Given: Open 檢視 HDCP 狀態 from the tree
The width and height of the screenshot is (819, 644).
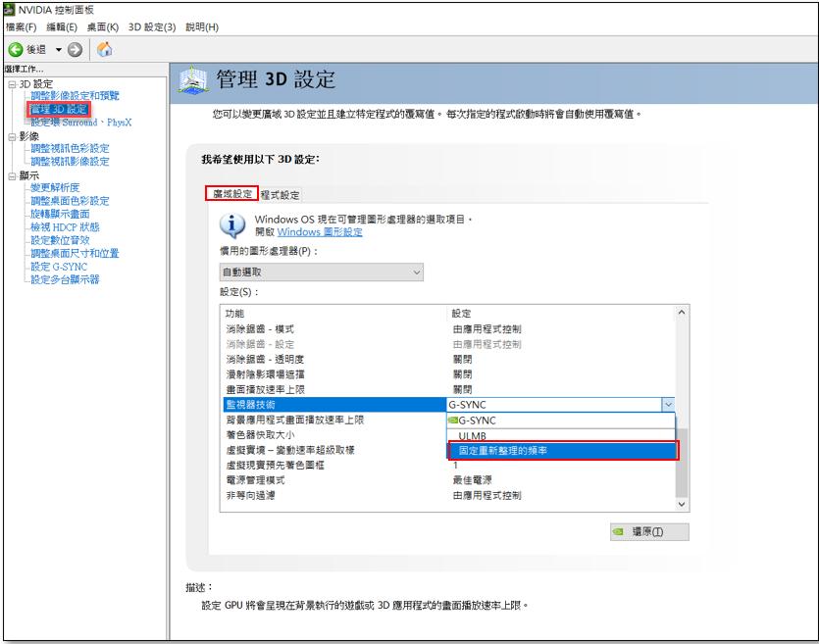Looking at the screenshot, I should coord(65,227).
